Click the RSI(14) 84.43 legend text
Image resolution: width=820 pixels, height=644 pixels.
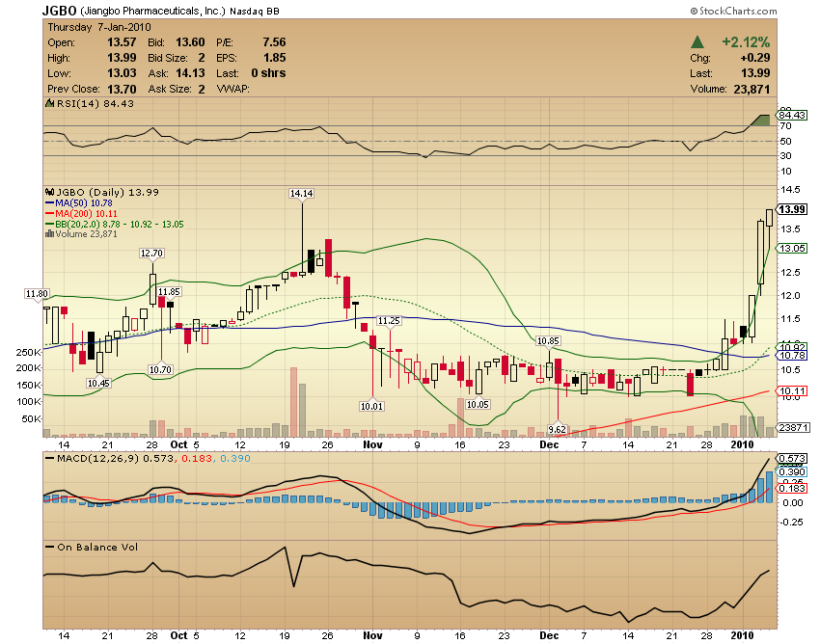pos(96,103)
